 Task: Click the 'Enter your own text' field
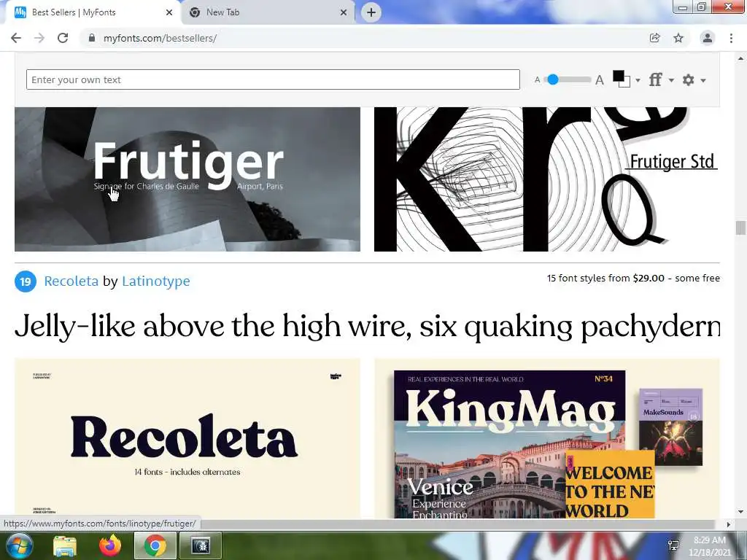(273, 79)
